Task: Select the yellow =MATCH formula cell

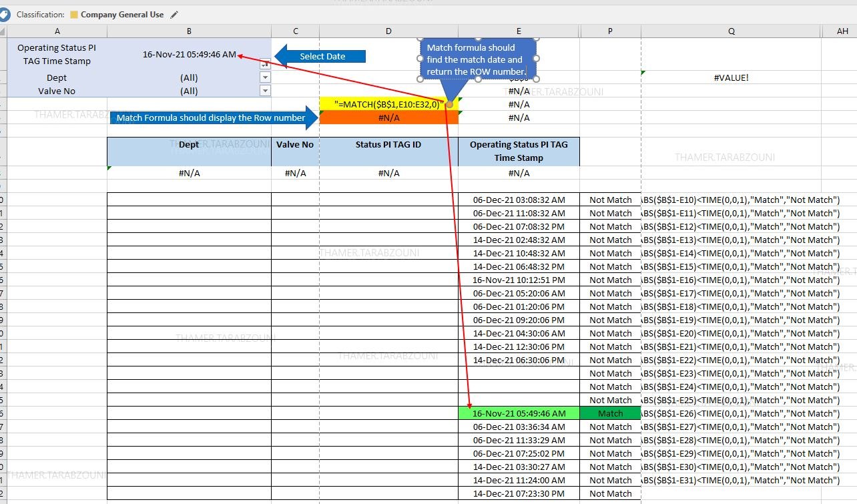Action: tap(389, 103)
